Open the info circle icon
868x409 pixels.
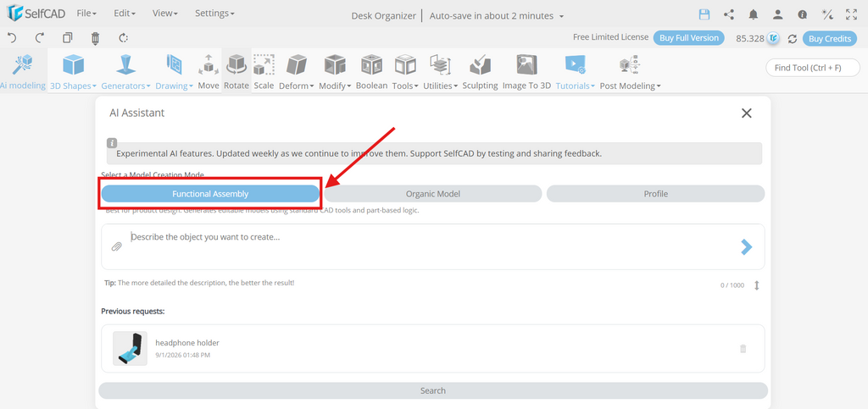(802, 15)
